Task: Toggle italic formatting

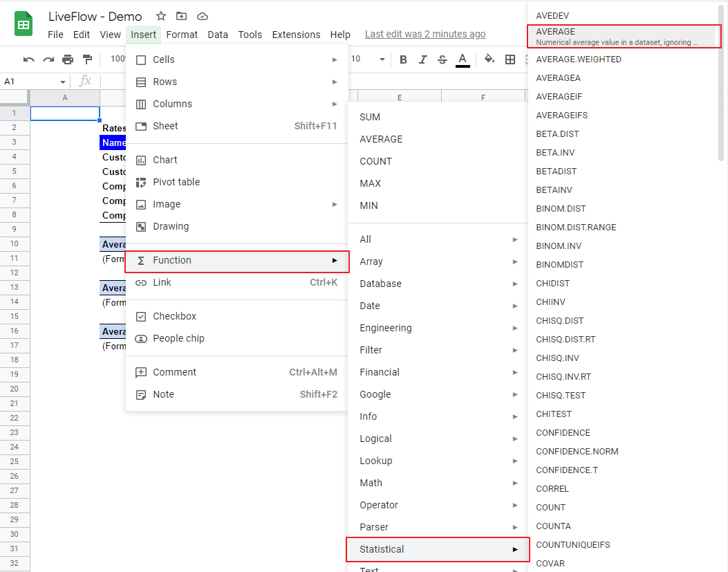Action: coord(423,59)
